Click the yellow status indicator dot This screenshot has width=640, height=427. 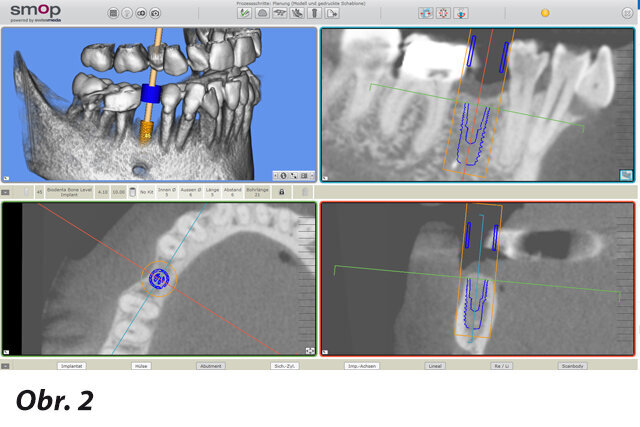(545, 13)
